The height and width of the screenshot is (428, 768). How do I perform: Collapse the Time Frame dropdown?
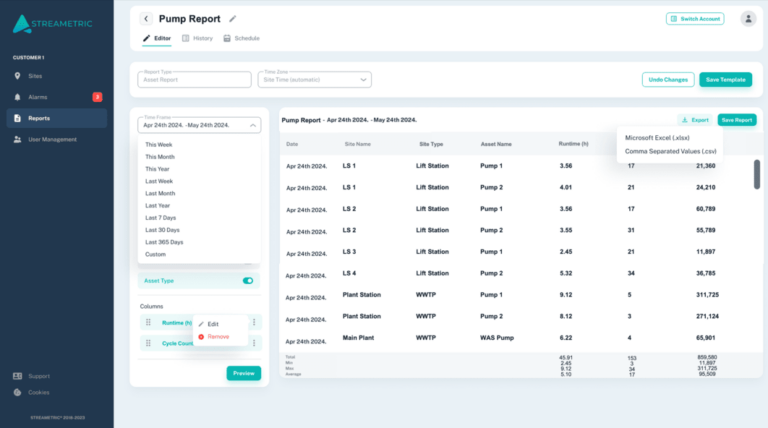point(253,125)
